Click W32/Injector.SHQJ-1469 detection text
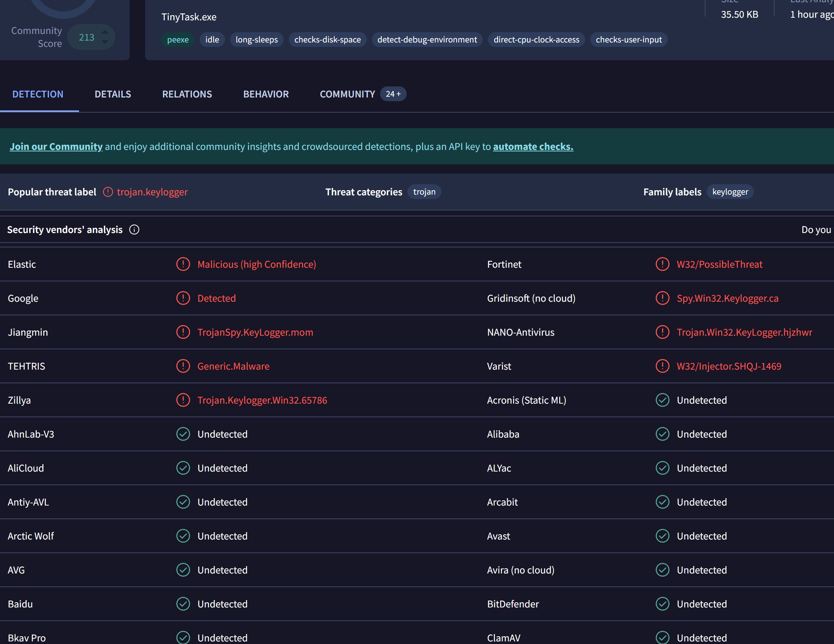Screen dimensions: 834x644 tap(729, 366)
